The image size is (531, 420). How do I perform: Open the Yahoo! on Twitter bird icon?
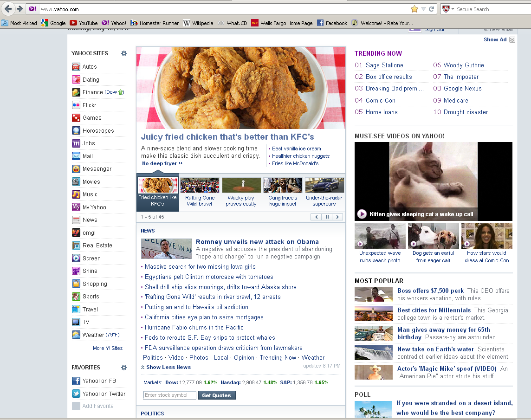pos(76,394)
